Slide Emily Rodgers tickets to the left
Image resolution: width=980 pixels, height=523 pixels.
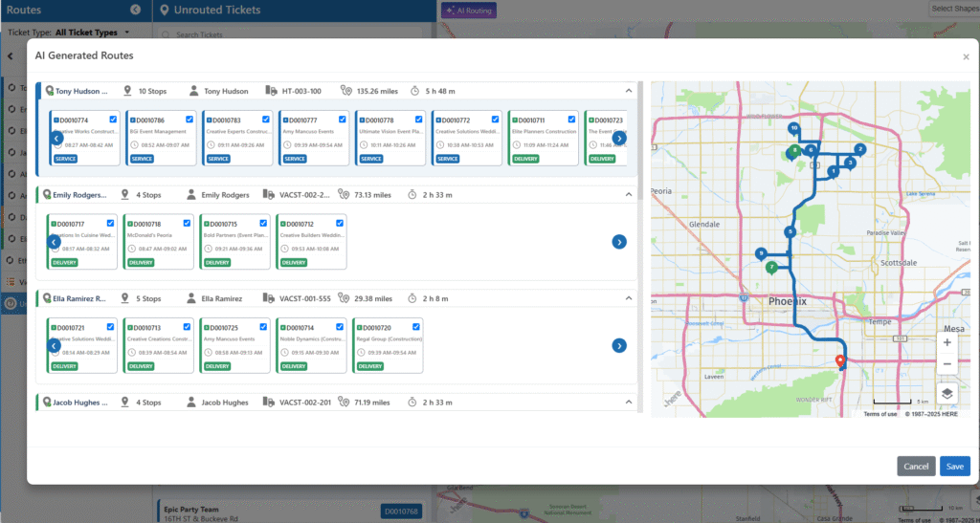(54, 242)
